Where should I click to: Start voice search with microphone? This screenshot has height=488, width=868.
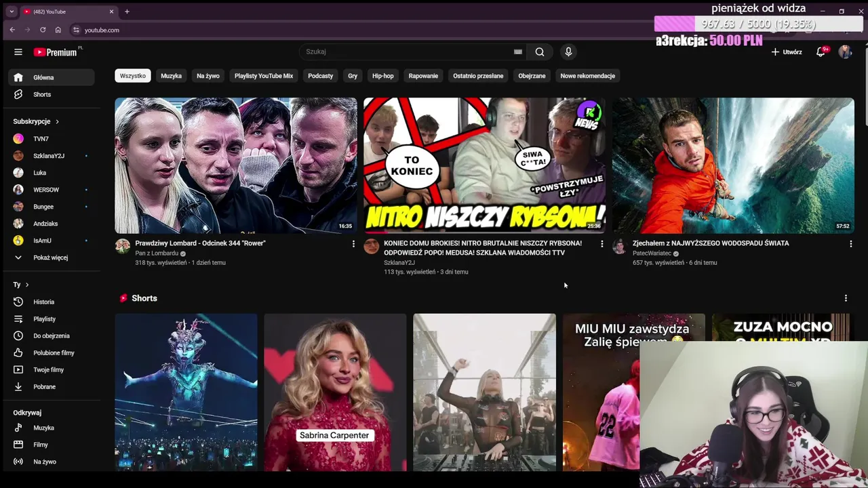[568, 52]
